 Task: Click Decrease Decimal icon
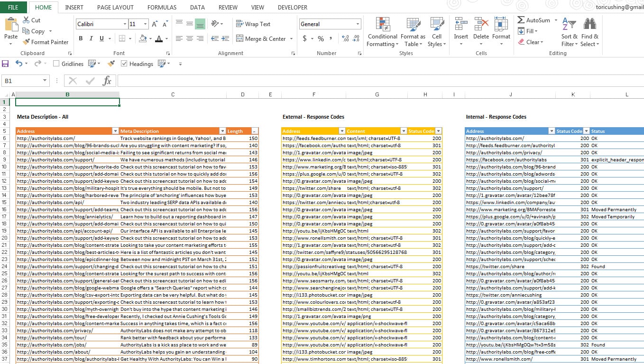(x=356, y=38)
